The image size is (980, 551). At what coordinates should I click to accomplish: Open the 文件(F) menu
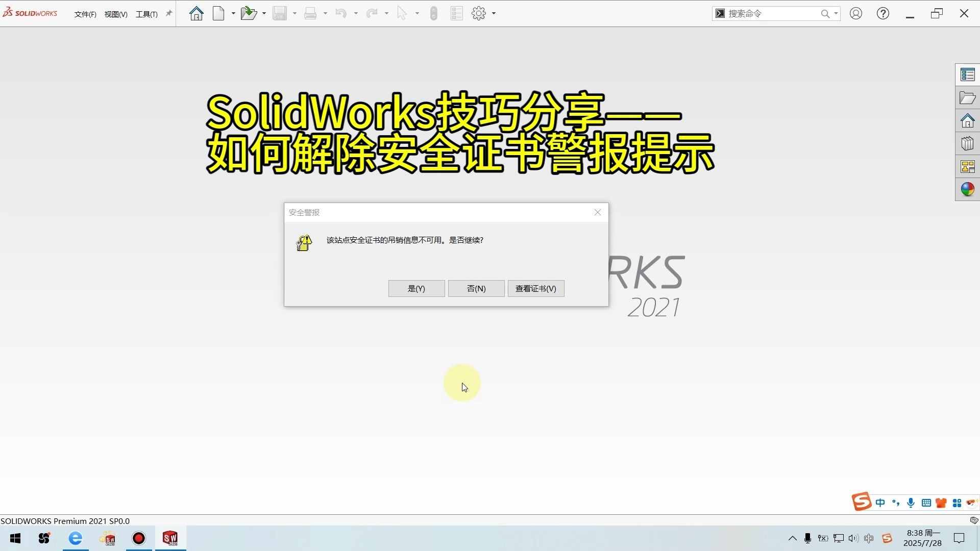pos(85,14)
